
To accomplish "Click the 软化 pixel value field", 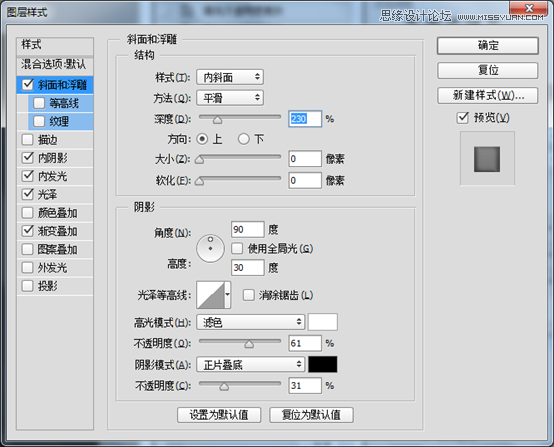I will [305, 181].
